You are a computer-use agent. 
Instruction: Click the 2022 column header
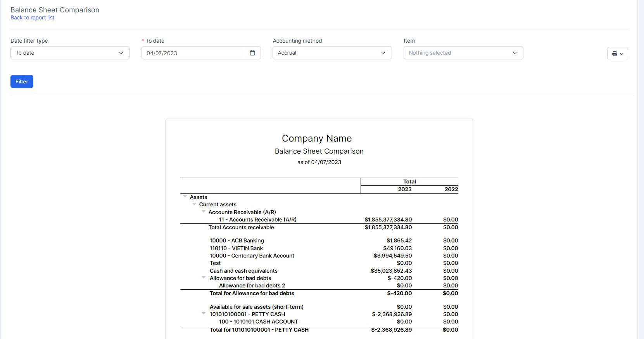tap(451, 189)
